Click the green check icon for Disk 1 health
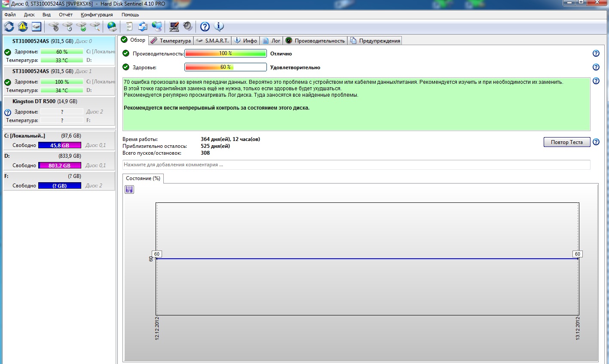Image resolution: width=609 pixels, height=364 pixels. click(8, 82)
